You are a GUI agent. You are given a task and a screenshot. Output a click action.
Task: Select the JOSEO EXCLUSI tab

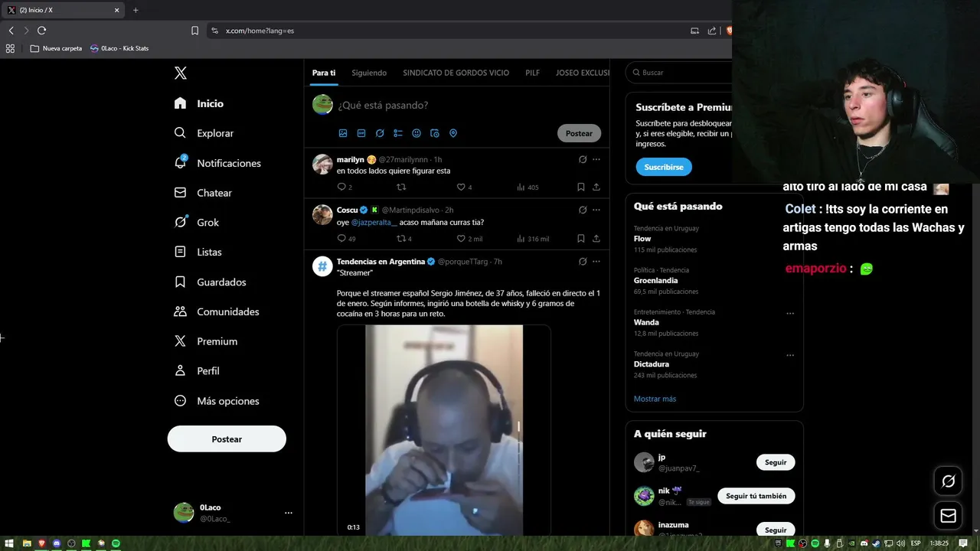tap(583, 73)
